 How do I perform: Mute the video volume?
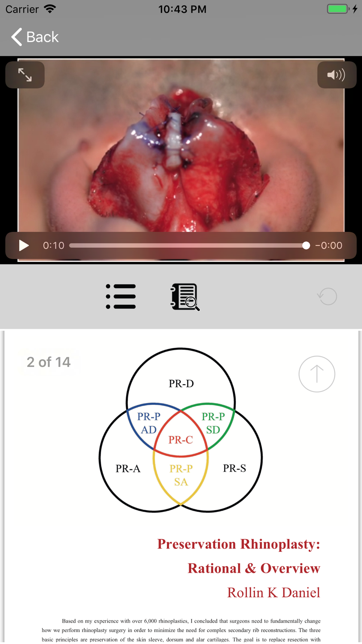337,75
